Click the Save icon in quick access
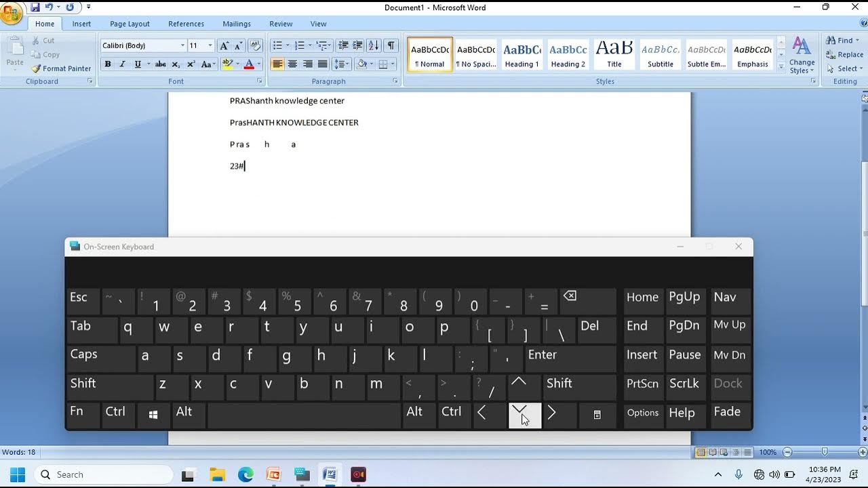The image size is (868, 488). [x=35, y=7]
